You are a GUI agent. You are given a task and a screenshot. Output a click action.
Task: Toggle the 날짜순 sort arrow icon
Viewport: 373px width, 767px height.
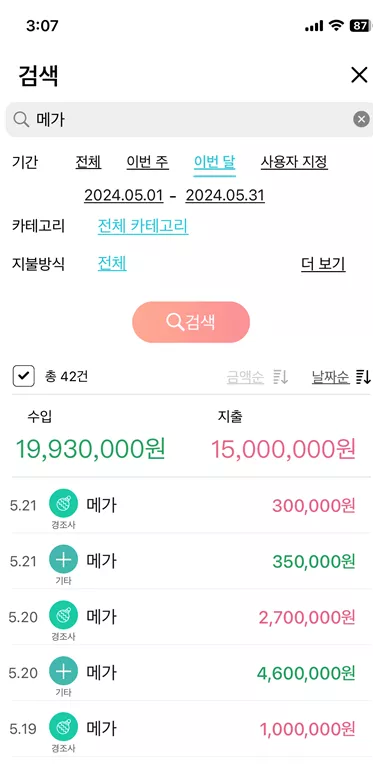[364, 377]
